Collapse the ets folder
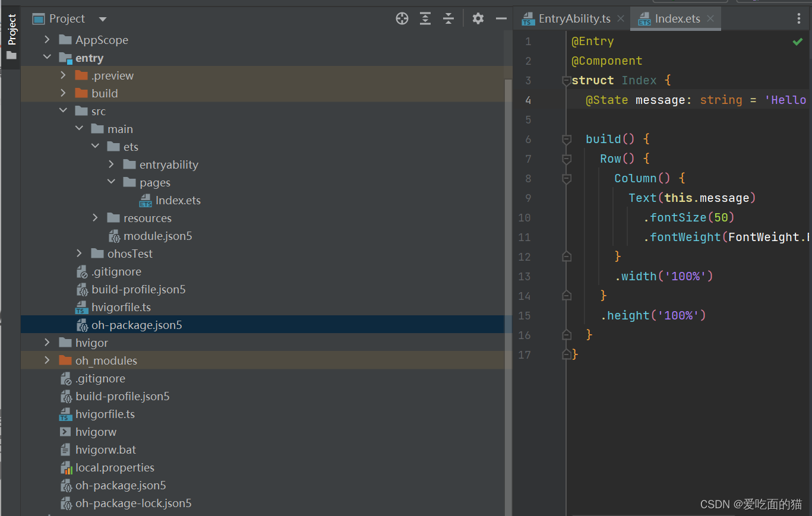 pyautogui.click(x=95, y=147)
